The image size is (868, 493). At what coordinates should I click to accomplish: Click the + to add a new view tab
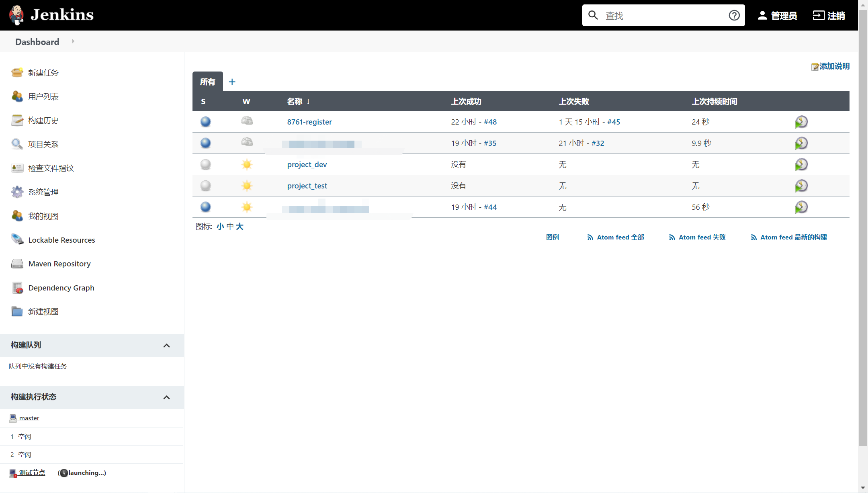[232, 82]
